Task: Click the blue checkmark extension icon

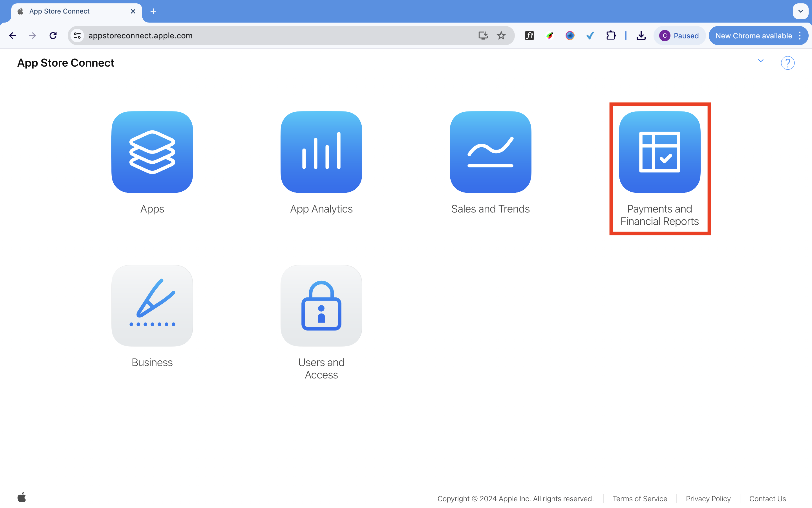Action: tap(590, 36)
